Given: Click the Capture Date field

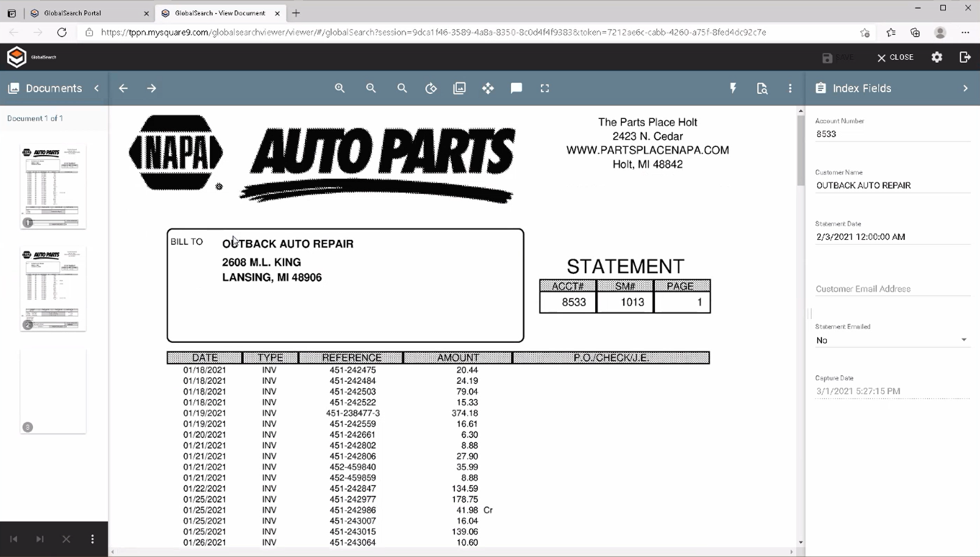Looking at the screenshot, I should (892, 391).
